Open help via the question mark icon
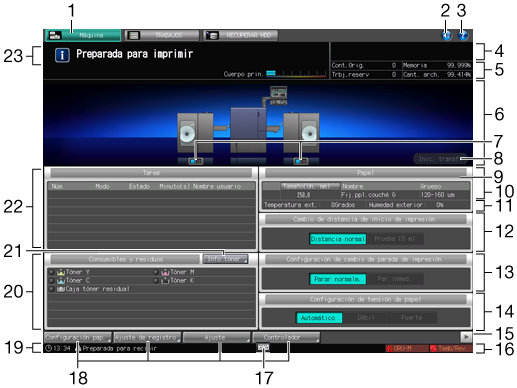The width and height of the screenshot is (517, 388). (x=462, y=35)
